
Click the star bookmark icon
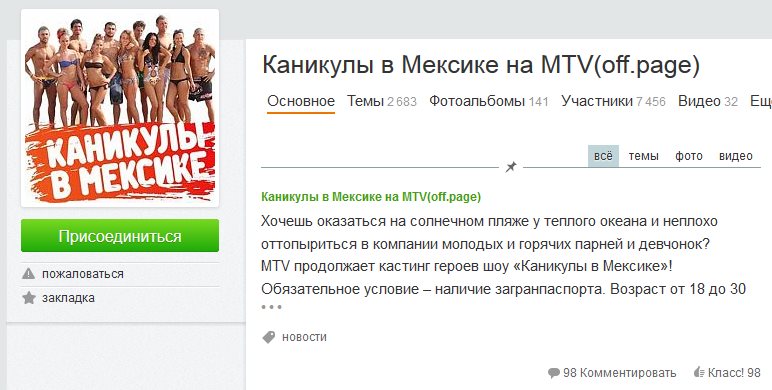tap(29, 297)
